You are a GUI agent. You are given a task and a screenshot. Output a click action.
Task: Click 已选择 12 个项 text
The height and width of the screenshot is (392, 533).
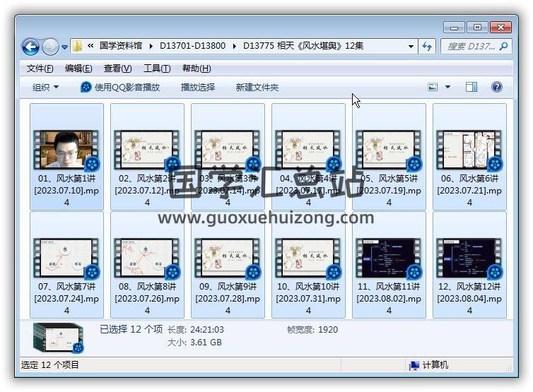click(131, 329)
